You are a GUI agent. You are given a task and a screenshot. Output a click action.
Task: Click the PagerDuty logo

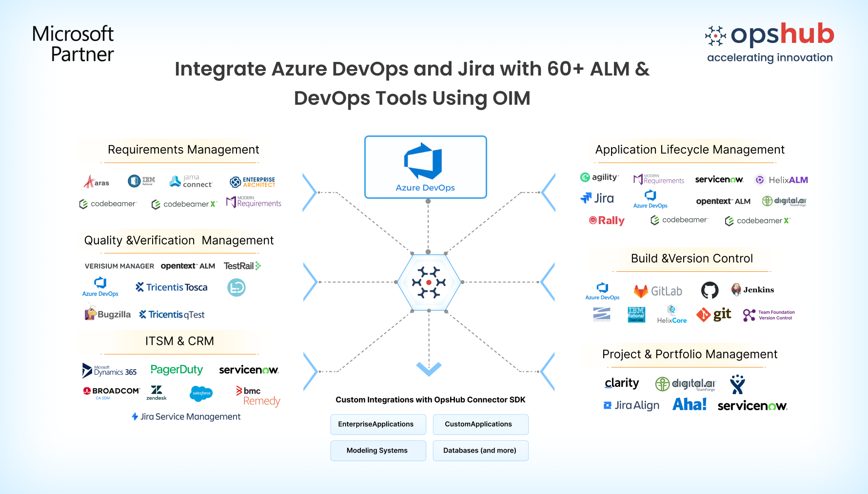pyautogui.click(x=177, y=370)
